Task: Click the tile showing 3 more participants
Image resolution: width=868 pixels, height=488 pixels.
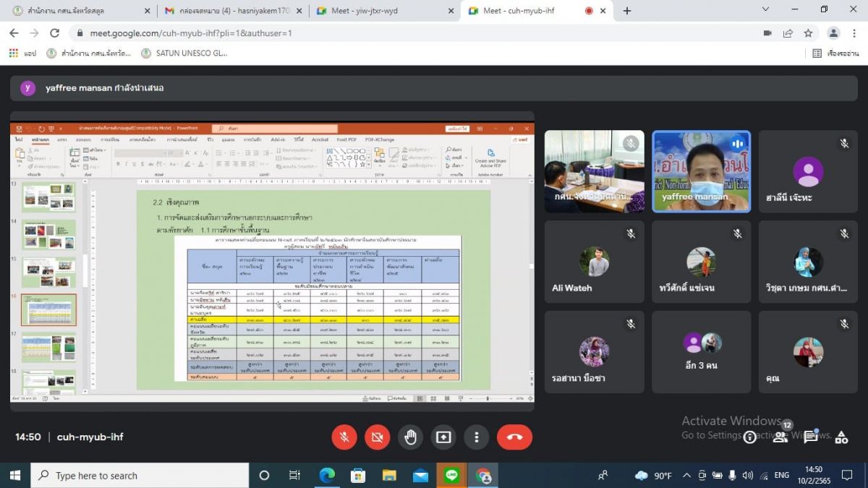Action: (701, 352)
